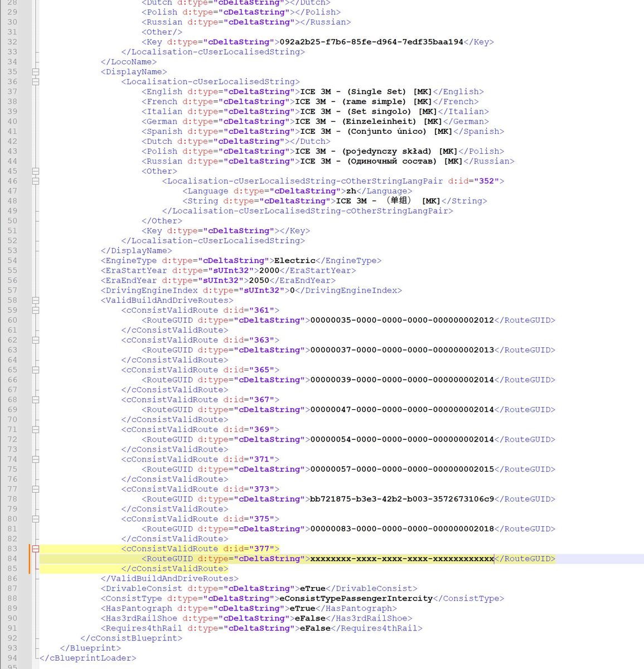Collapse the highlighted cConsistValidRoute id 377 fold marker
This screenshot has width=644, height=669.
pos(36,549)
